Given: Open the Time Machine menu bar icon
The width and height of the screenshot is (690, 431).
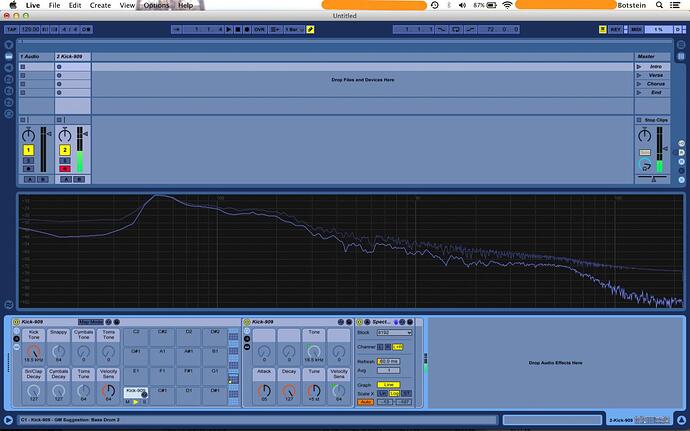Looking at the screenshot, I should (434, 5).
